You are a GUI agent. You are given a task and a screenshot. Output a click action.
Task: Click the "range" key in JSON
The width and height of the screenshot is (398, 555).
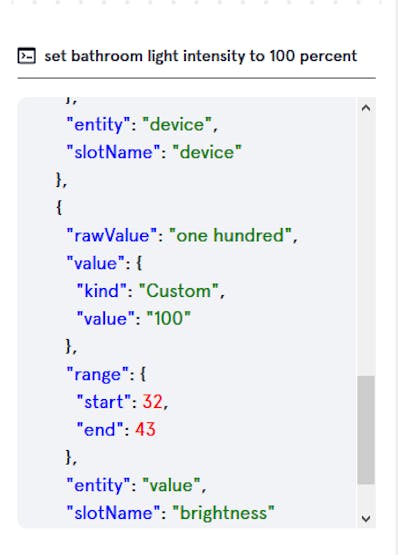click(x=97, y=374)
